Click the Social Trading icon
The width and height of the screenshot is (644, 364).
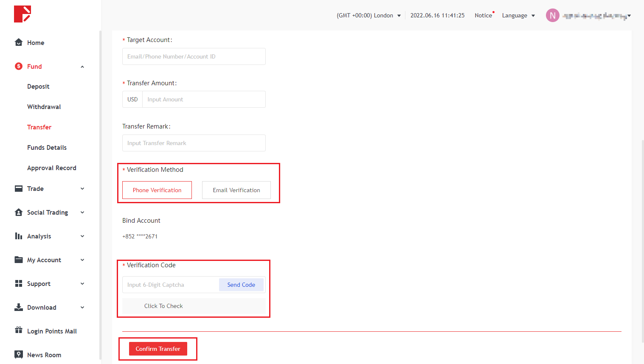tap(19, 212)
